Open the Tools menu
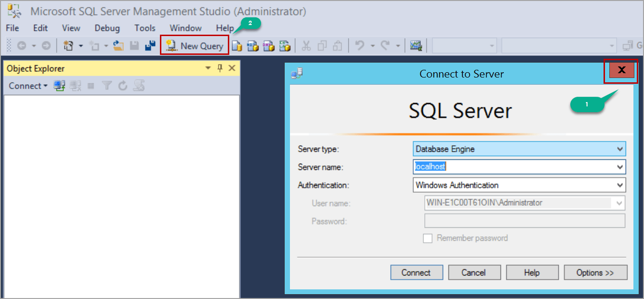 [x=145, y=28]
